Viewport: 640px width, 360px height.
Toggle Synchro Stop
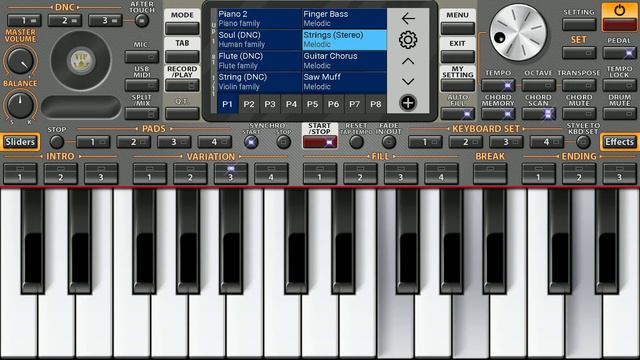[x=283, y=142]
